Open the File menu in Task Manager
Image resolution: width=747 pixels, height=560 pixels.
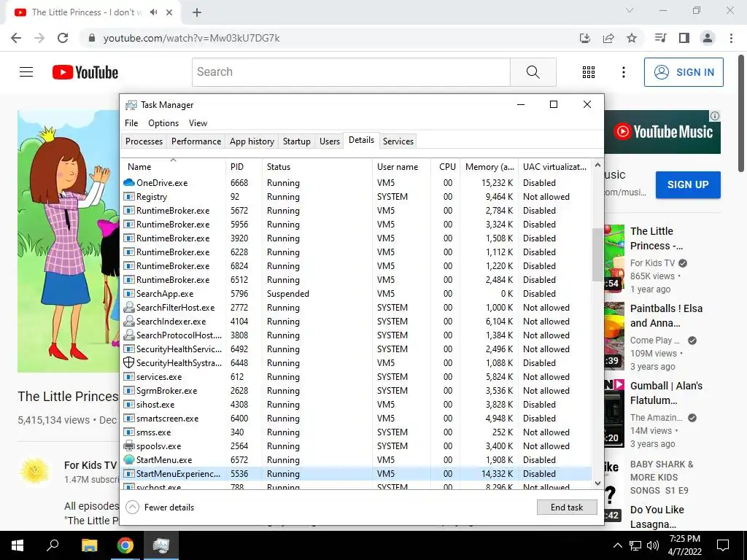(x=131, y=122)
